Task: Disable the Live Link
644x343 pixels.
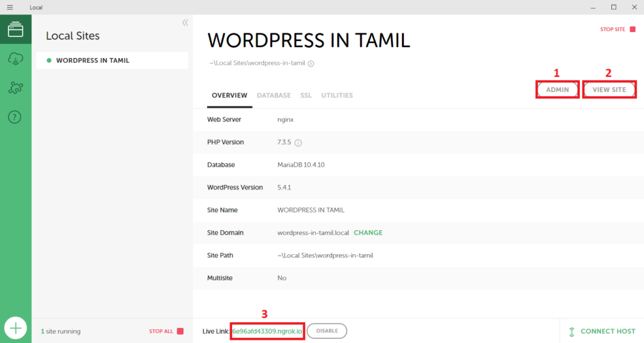Action: [x=327, y=331]
